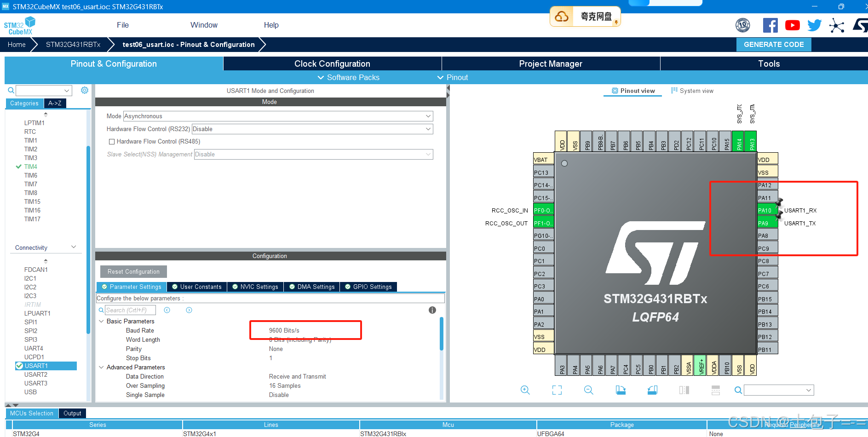
Task: Expand the Pinout dropdown menu
Action: (x=452, y=77)
